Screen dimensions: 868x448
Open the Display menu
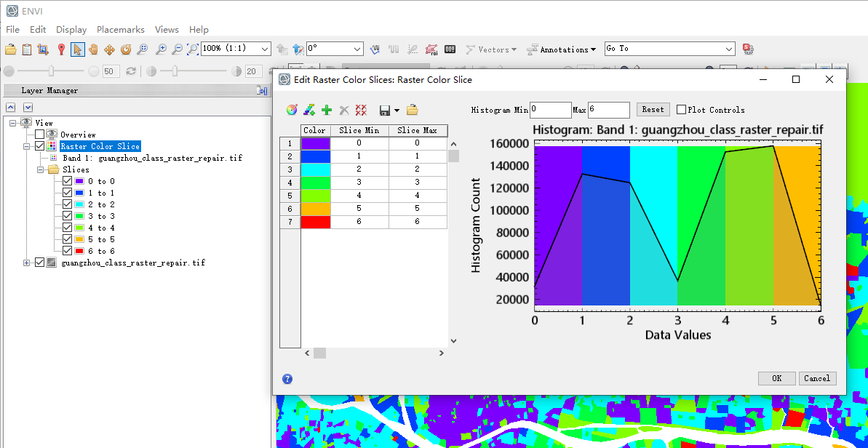click(71, 29)
